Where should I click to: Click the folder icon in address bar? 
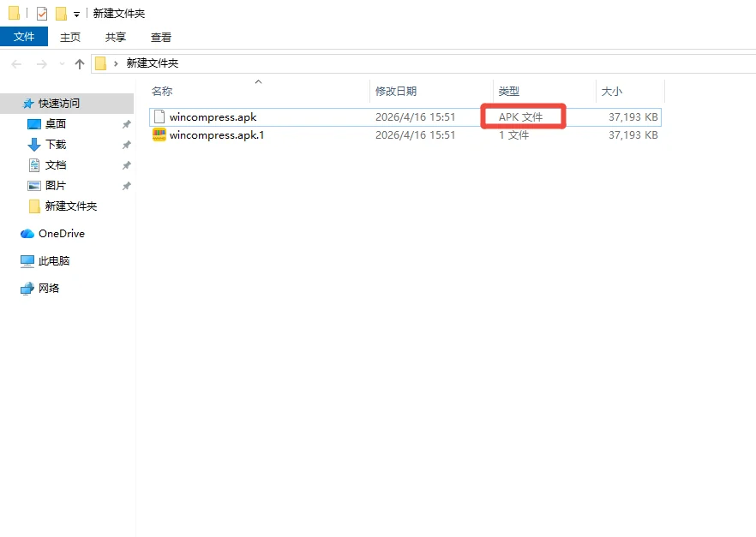[100, 63]
